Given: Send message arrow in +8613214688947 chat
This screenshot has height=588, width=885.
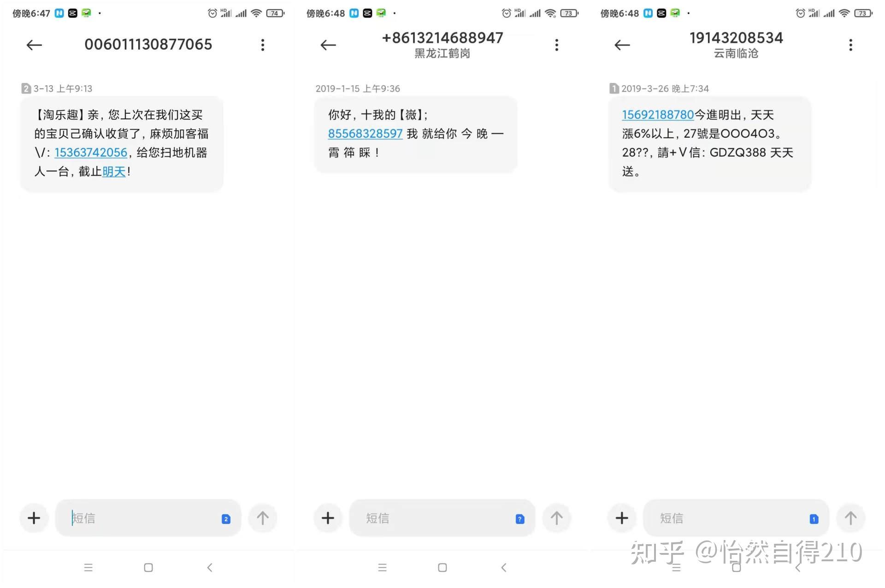Looking at the screenshot, I should click(557, 518).
